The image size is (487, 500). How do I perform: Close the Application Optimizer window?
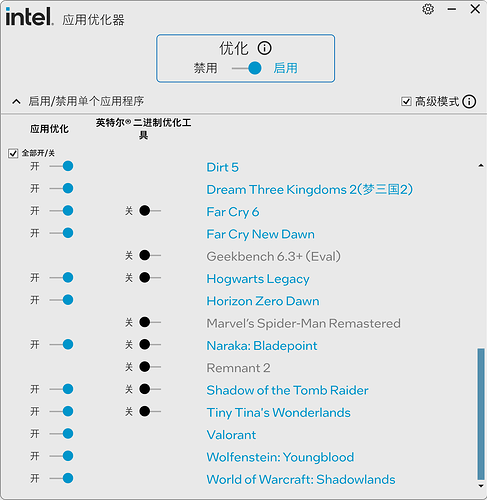[475, 9]
